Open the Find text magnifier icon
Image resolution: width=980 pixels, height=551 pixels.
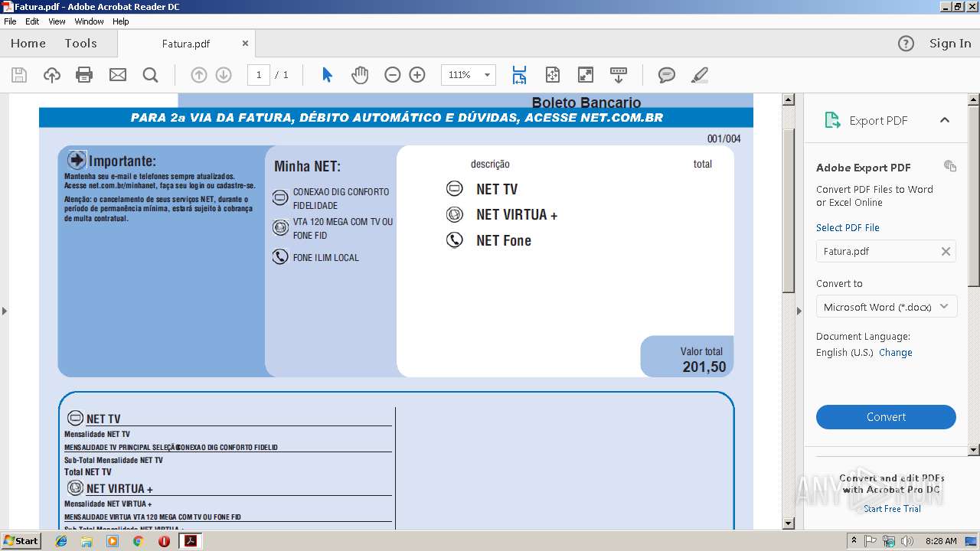tap(150, 75)
